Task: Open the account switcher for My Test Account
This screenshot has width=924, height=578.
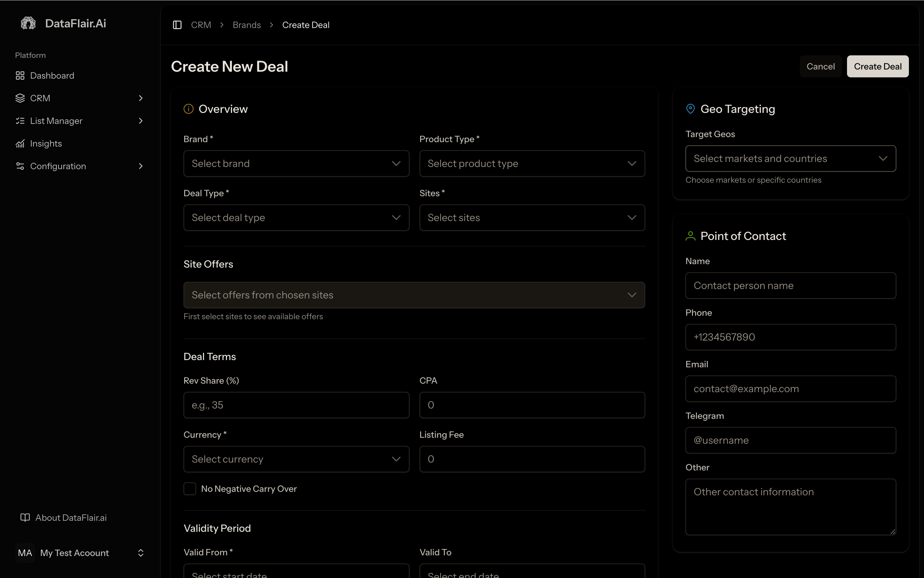Action: tap(140, 553)
